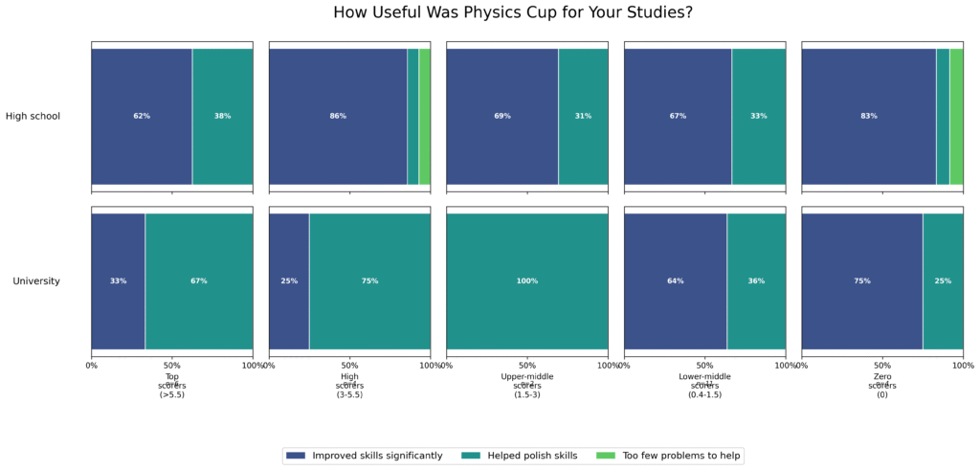Click the green 'Too few problems' legend swatch

click(607, 456)
